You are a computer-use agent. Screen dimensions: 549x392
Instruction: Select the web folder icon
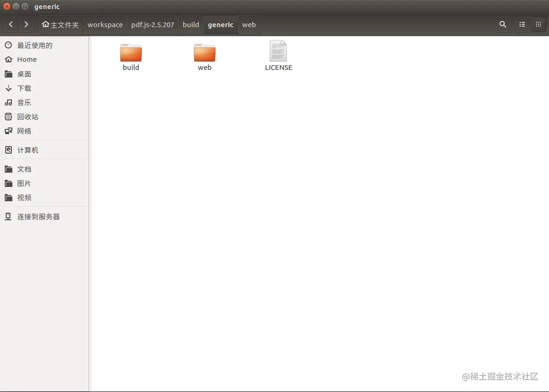(205, 52)
